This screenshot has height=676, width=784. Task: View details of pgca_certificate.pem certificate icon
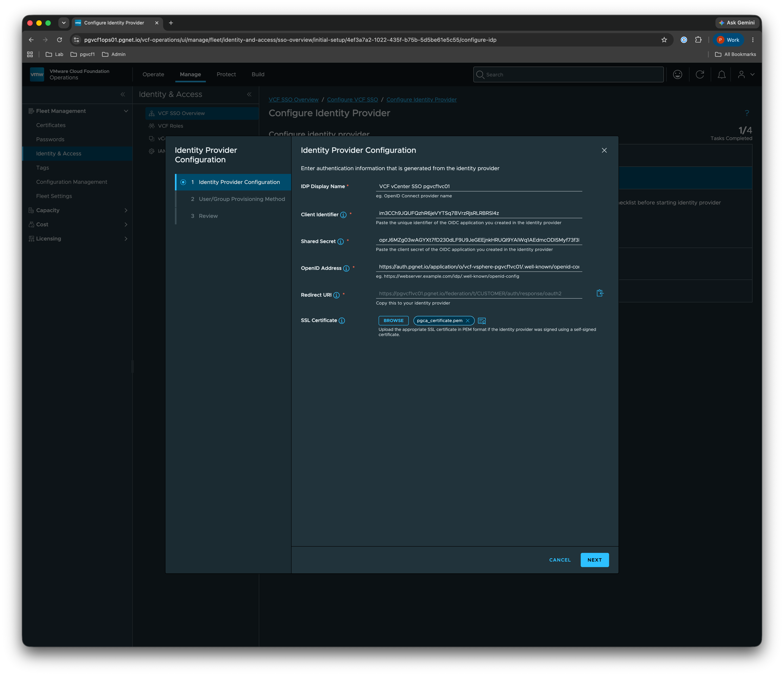482,321
